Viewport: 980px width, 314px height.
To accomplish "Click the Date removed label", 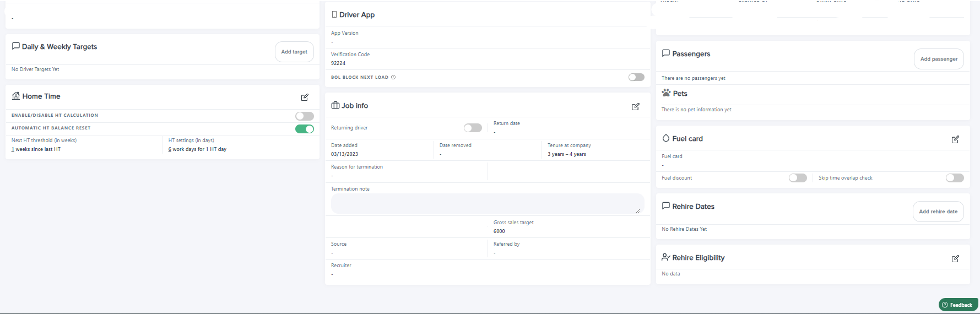I will coord(456,145).
